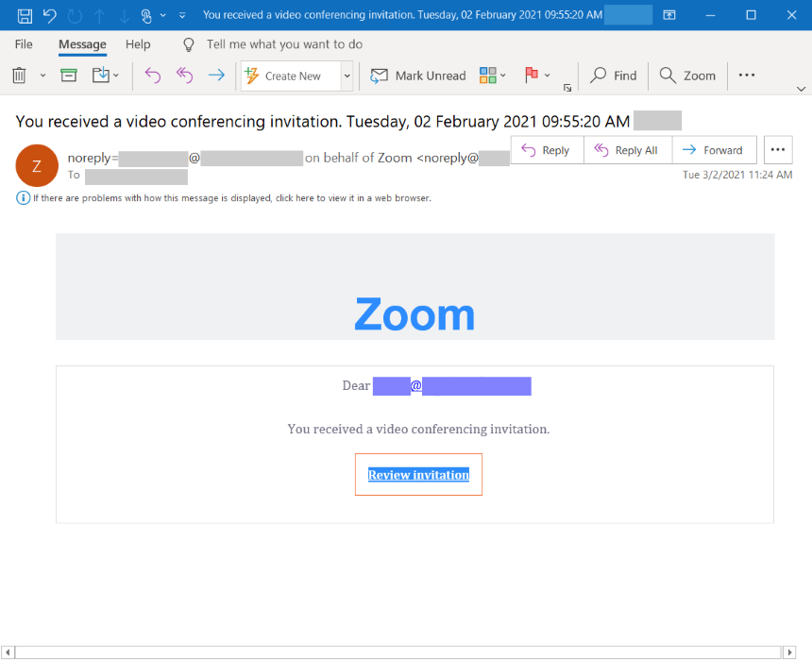Click Reply All in message header
The height and width of the screenshot is (660, 812).
(x=628, y=150)
